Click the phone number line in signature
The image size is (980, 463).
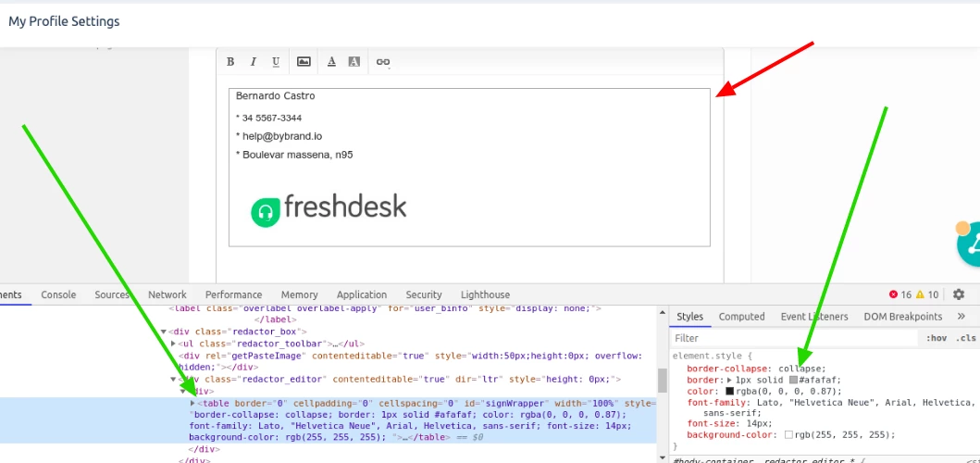tap(269, 119)
